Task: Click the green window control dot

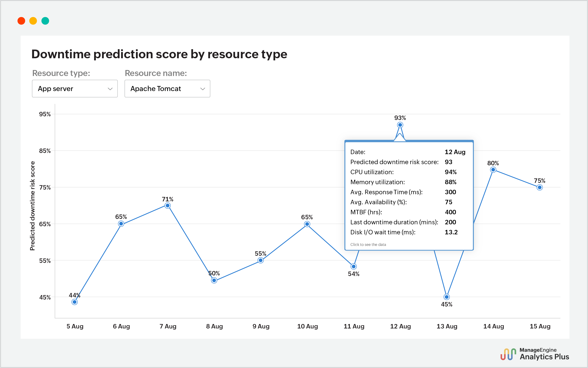Action: (x=45, y=21)
